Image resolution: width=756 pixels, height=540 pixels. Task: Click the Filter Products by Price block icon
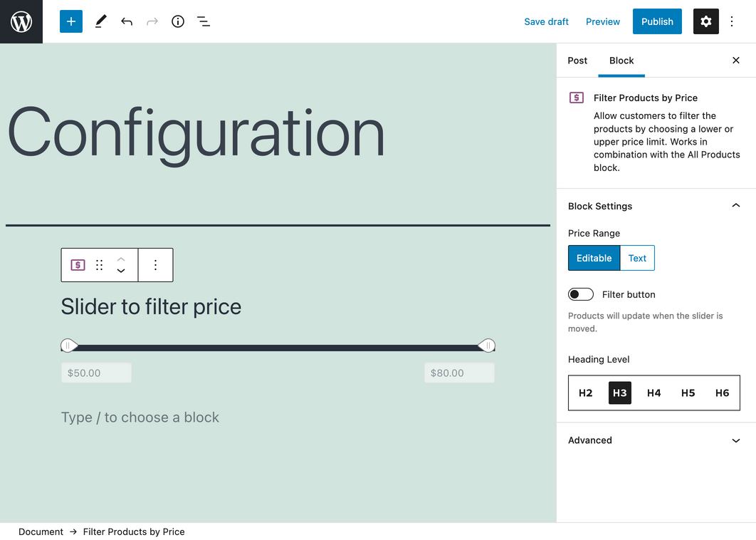tap(78, 264)
